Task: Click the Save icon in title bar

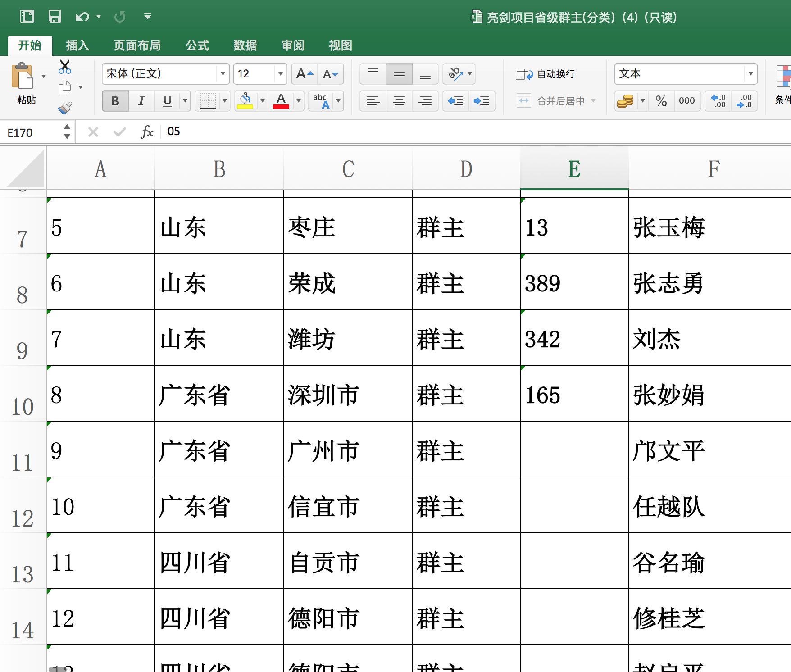Action: 55,17
